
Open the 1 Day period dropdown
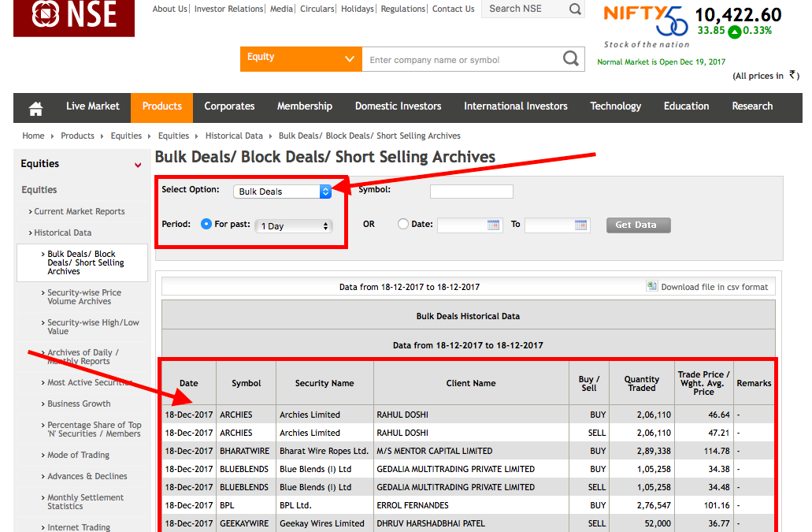[x=294, y=226]
